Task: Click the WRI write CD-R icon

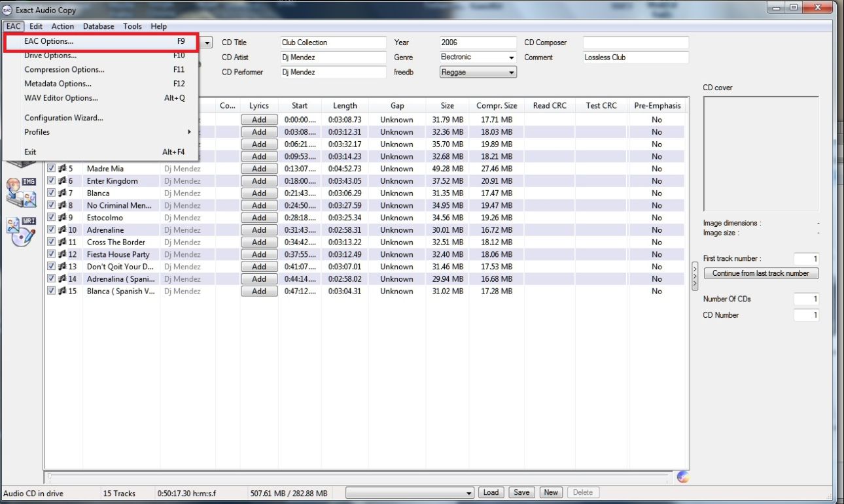Action: pyautogui.click(x=21, y=231)
